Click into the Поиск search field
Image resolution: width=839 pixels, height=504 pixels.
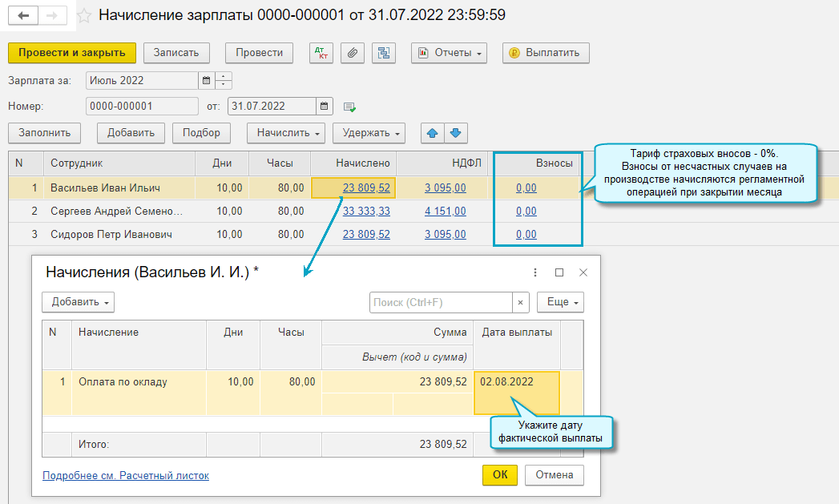pyautogui.click(x=441, y=302)
